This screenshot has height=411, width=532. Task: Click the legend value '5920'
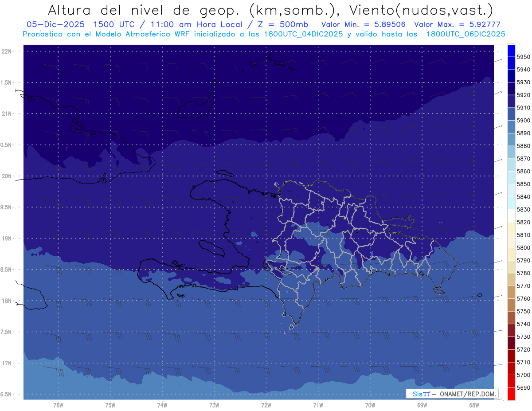[x=524, y=95]
